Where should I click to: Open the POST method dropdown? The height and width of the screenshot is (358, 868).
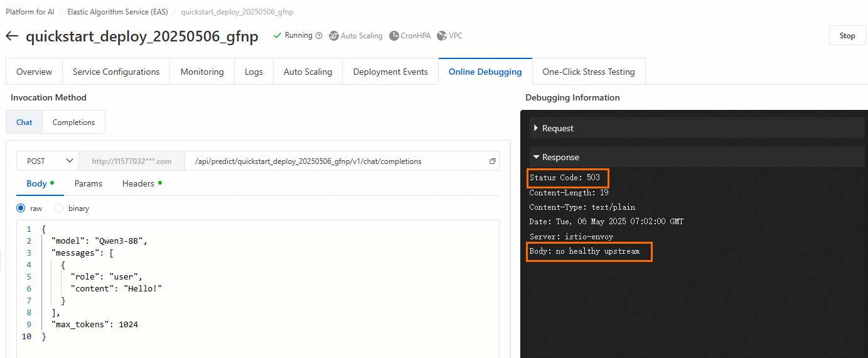[48, 161]
